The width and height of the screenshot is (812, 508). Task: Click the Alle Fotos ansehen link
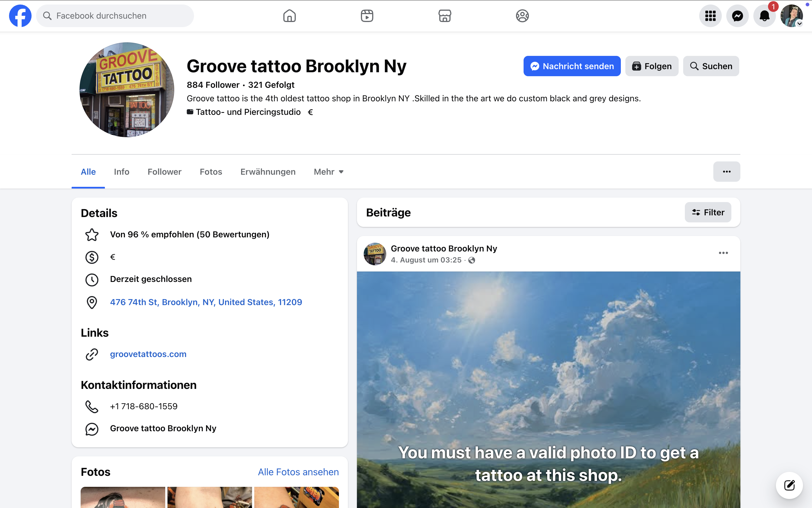pos(298,472)
